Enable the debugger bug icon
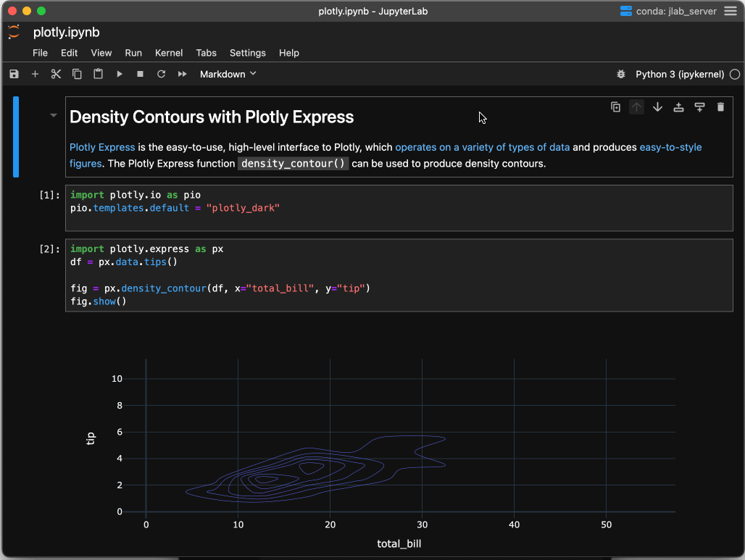This screenshot has width=745, height=560. (x=621, y=74)
